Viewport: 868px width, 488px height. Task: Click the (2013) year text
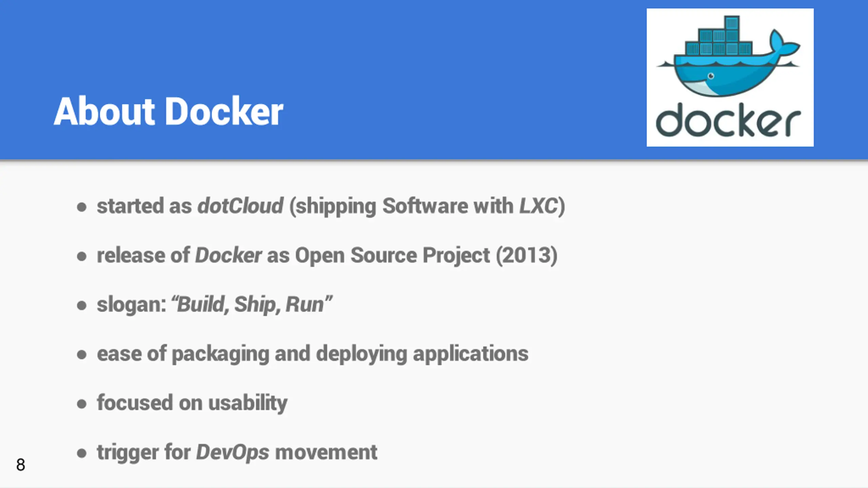coord(527,255)
